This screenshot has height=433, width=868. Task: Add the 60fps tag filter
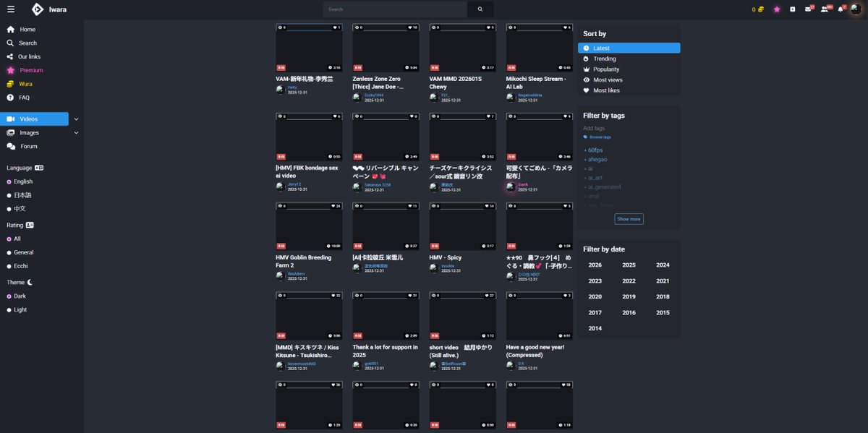593,150
